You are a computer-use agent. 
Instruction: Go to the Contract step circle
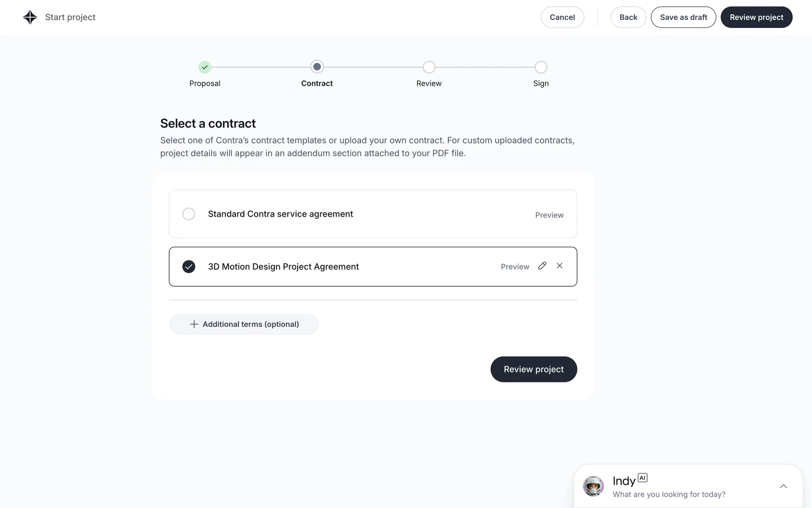317,67
